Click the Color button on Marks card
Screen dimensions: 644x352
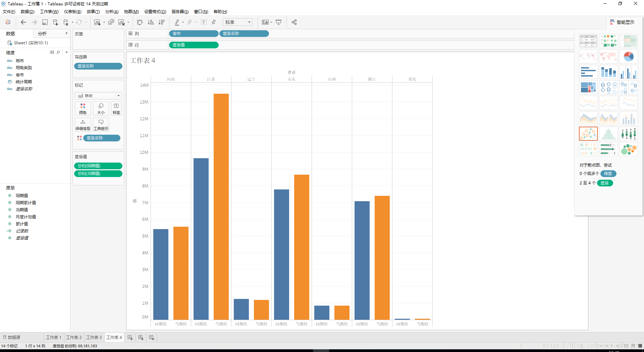[x=83, y=109]
